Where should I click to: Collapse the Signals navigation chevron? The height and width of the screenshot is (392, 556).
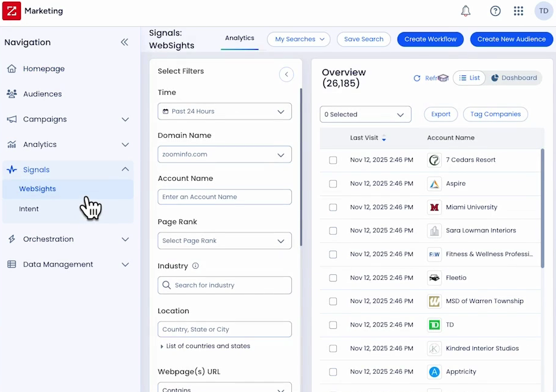[125, 169]
